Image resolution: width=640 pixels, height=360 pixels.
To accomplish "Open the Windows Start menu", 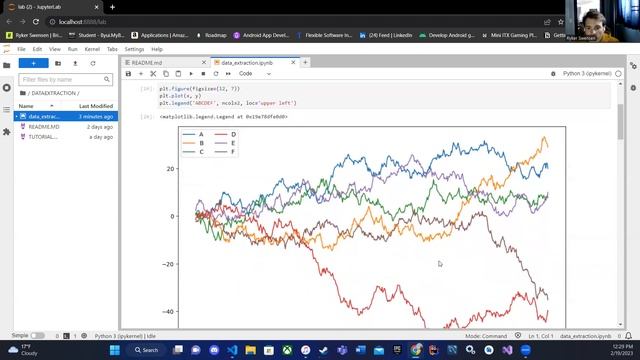I will tap(115, 350).
